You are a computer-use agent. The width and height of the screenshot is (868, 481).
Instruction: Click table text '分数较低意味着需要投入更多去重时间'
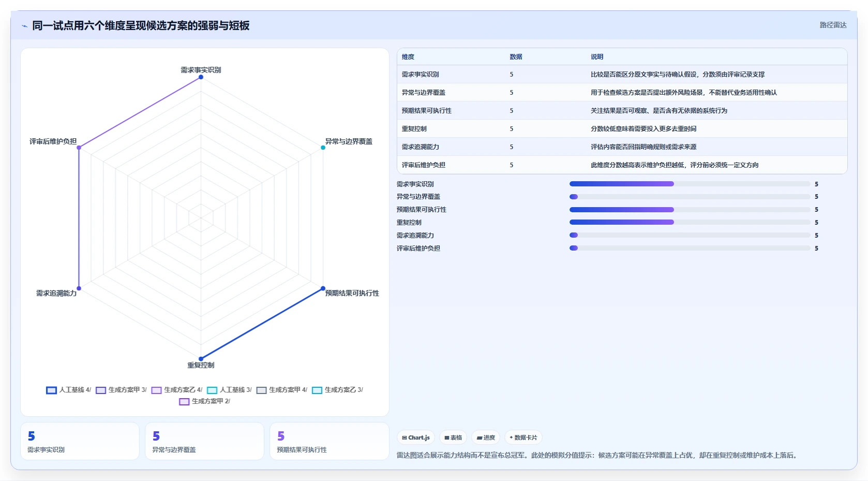pos(643,129)
